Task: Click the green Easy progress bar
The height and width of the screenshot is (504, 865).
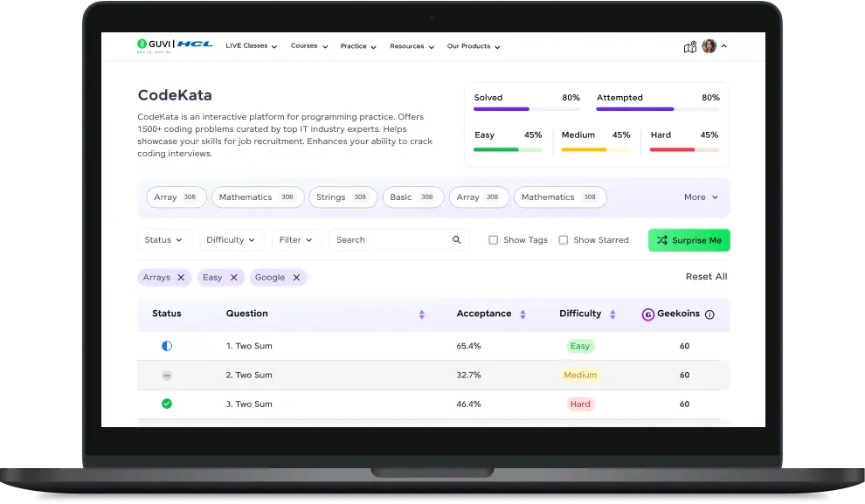Action: pos(508,149)
